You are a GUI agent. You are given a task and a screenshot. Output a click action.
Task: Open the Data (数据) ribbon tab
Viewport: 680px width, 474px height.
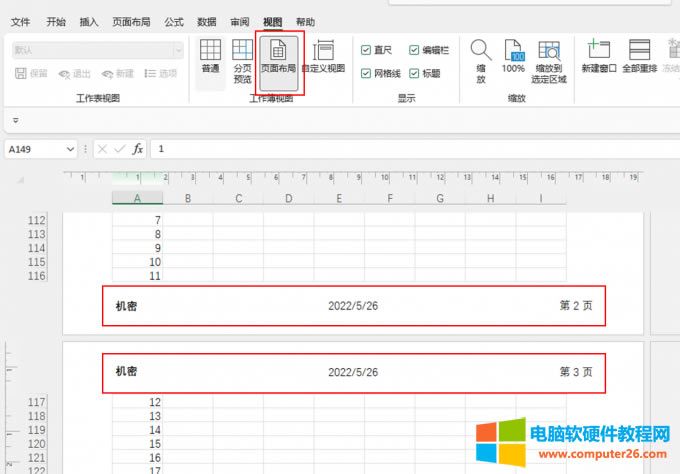[207, 21]
